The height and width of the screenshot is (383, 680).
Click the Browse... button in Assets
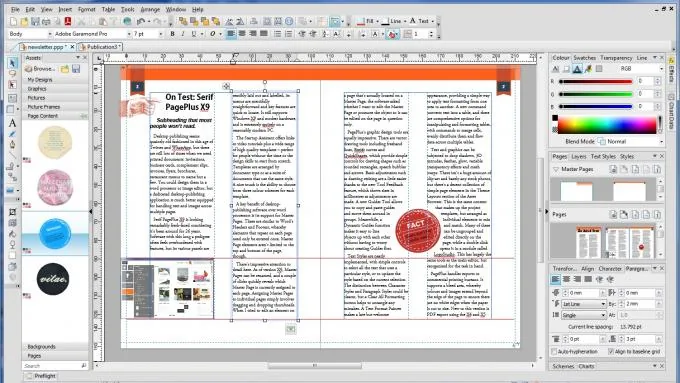tap(40, 69)
